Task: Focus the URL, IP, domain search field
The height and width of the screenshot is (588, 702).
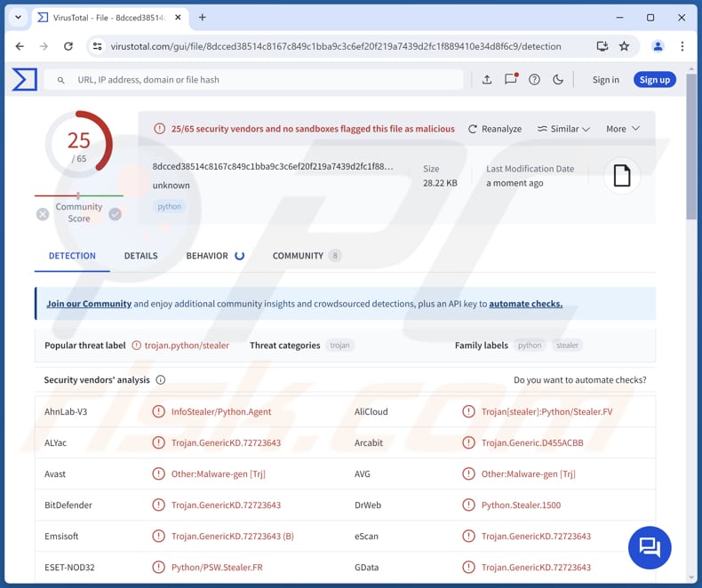Action: [267, 80]
